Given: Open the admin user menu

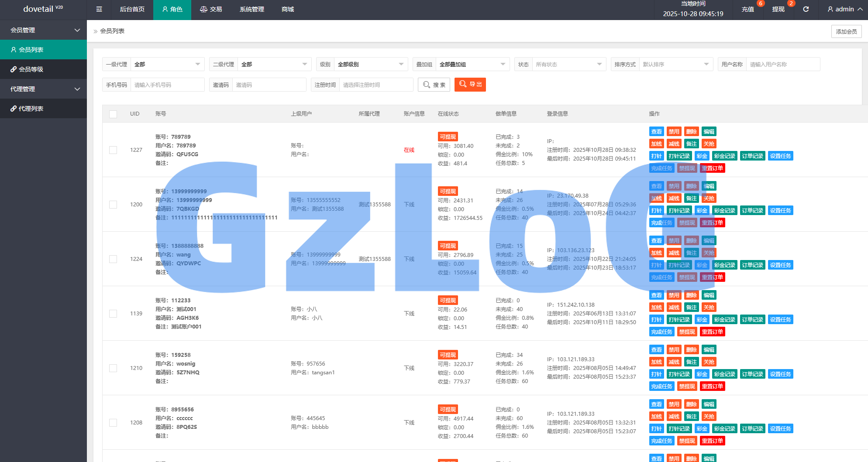Looking at the screenshot, I should click(x=844, y=9).
